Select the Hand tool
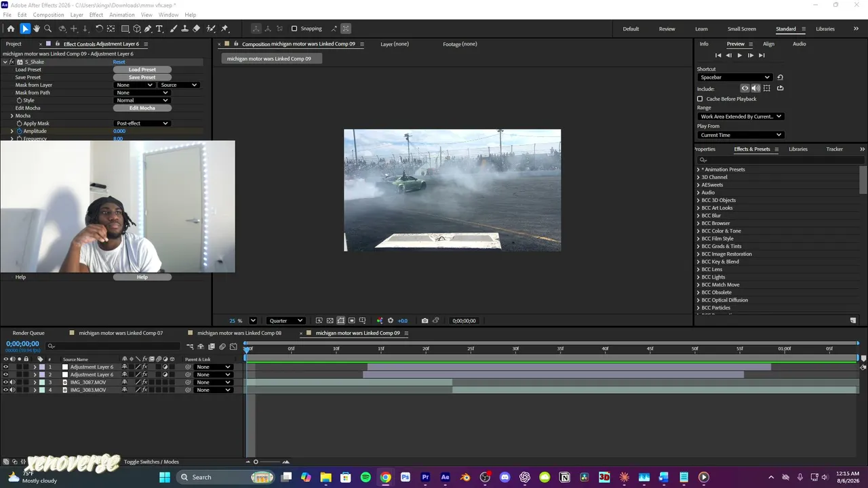Screen dimensions: 868x488 pyautogui.click(x=36, y=28)
